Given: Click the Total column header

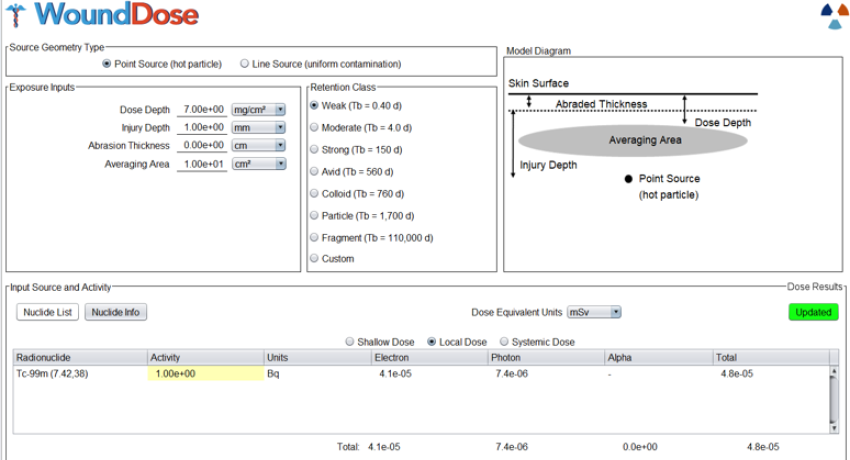Looking at the screenshot, I should point(771,357).
